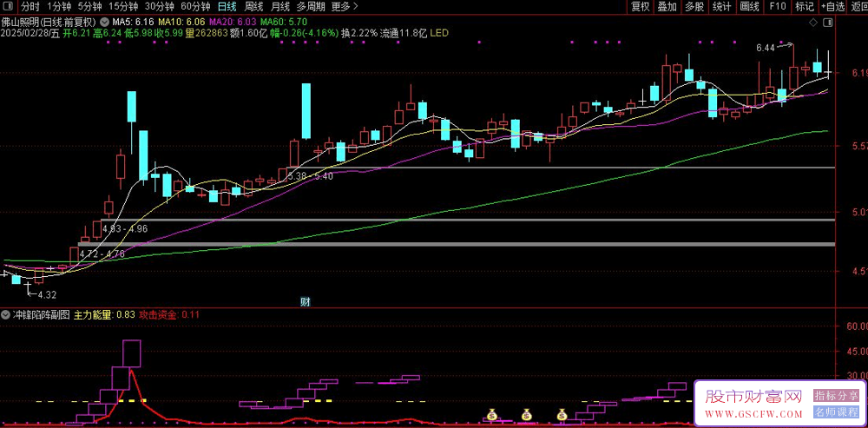Click the first money bag signal icon
The height and width of the screenshot is (428, 868).
pyautogui.click(x=491, y=414)
